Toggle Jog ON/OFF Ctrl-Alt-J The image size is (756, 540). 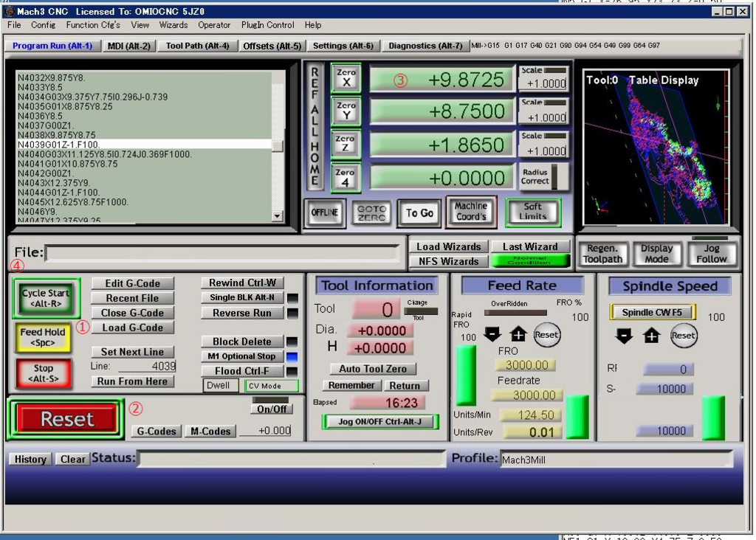380,421
